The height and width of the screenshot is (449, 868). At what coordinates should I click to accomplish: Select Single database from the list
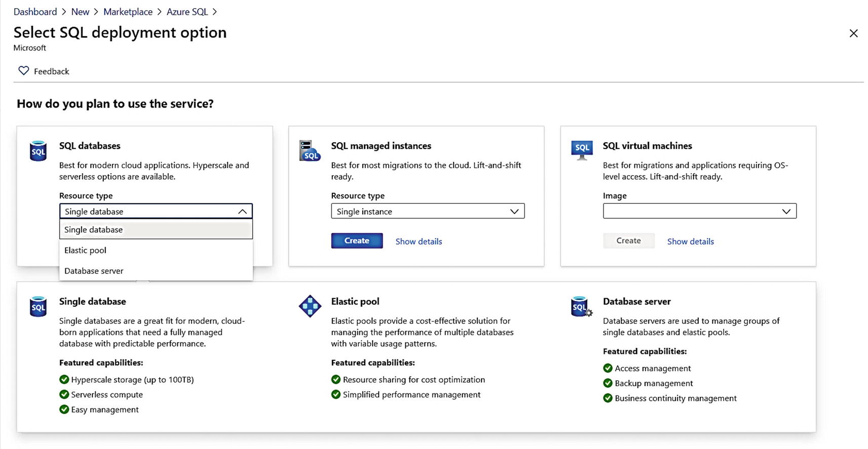[156, 229]
